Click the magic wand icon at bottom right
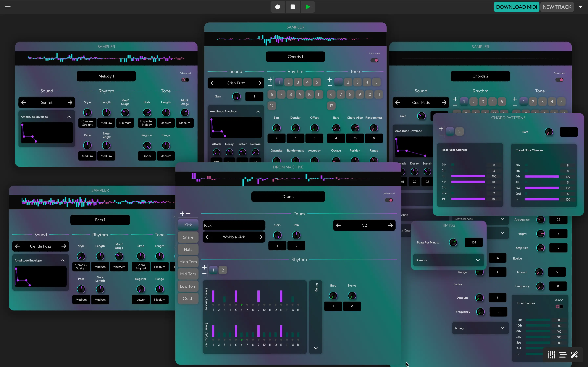The width and height of the screenshot is (588, 367). click(x=574, y=355)
